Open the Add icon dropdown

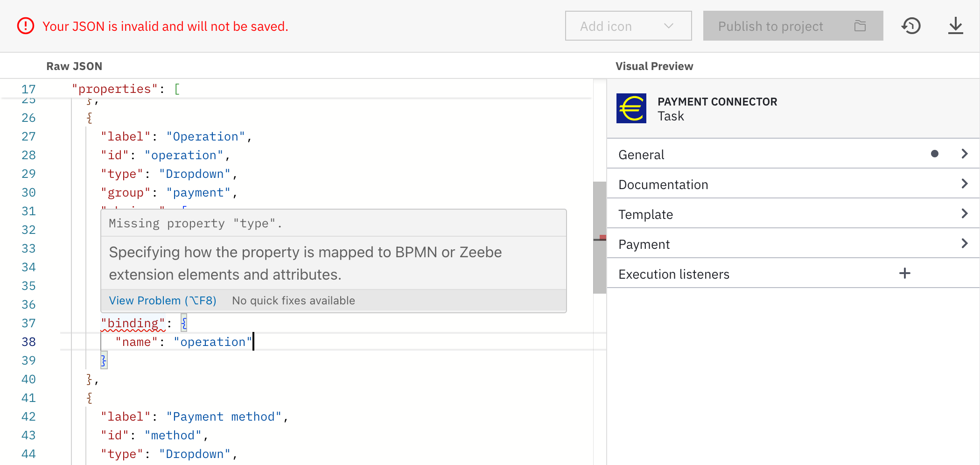(x=628, y=26)
